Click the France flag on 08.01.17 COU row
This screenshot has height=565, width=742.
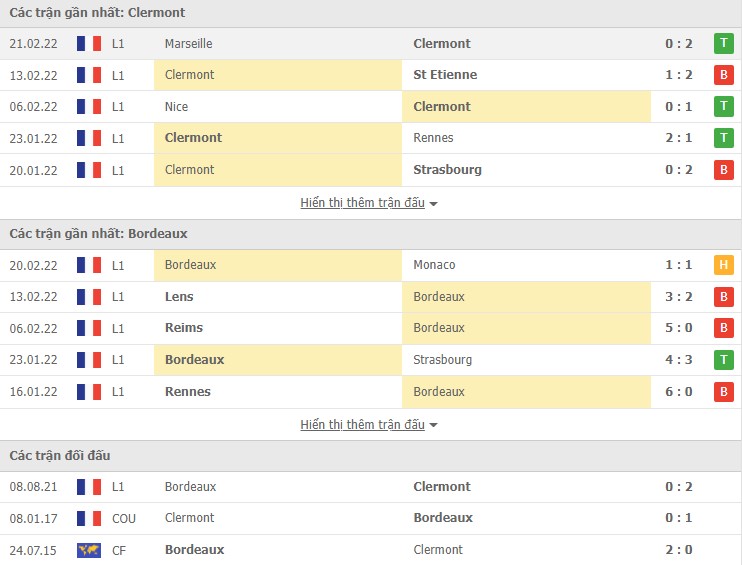point(89,518)
